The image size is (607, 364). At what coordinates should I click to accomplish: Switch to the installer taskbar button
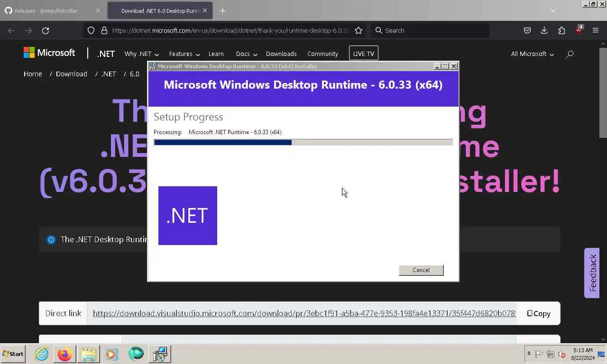160,354
